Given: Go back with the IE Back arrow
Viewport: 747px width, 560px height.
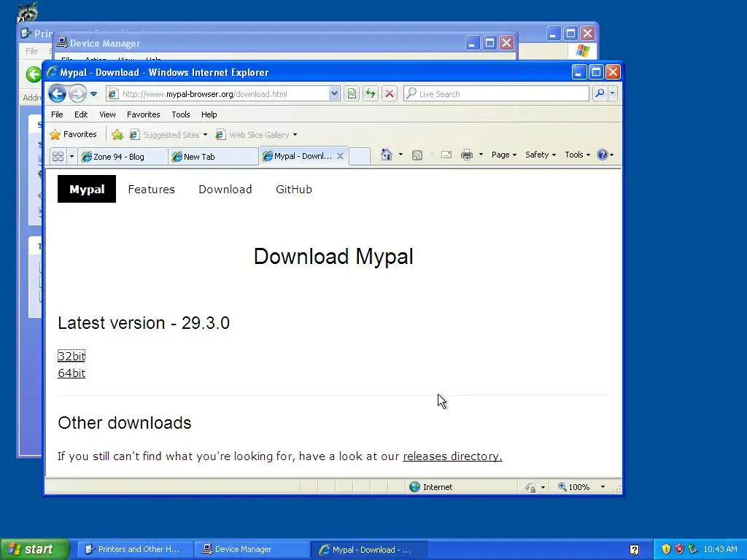Looking at the screenshot, I should [57, 93].
